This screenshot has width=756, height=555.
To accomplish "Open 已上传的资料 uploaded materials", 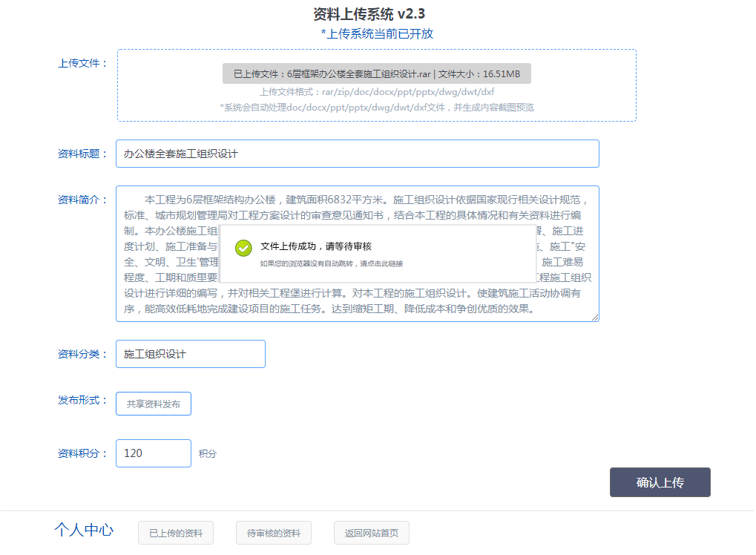I will tap(176, 533).
